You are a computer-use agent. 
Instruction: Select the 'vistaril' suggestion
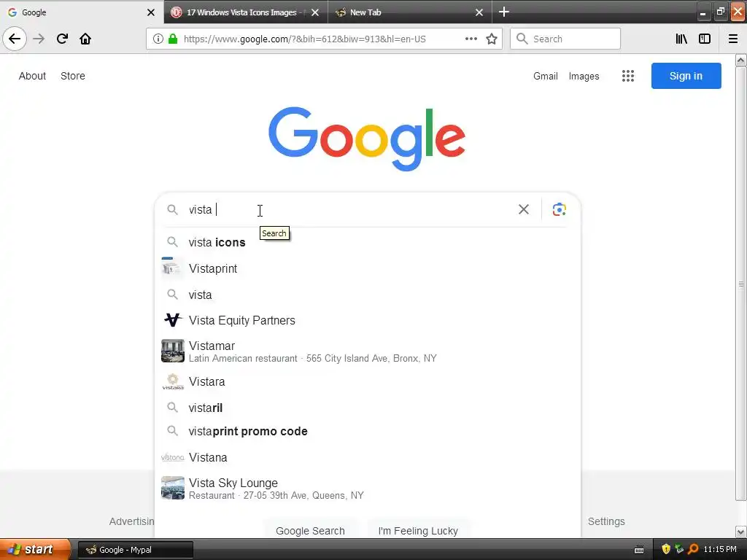[x=368, y=408]
